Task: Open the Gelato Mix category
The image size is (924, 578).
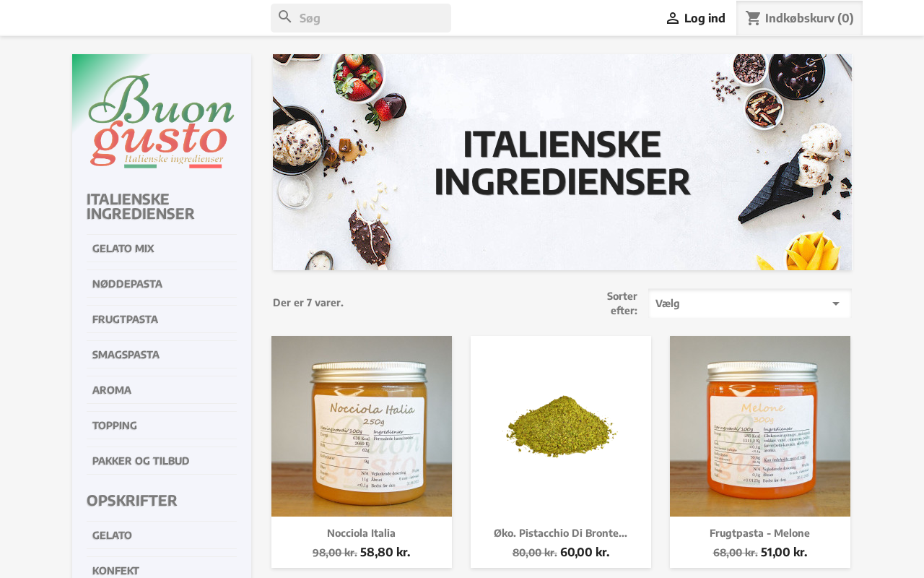Action: (x=123, y=249)
